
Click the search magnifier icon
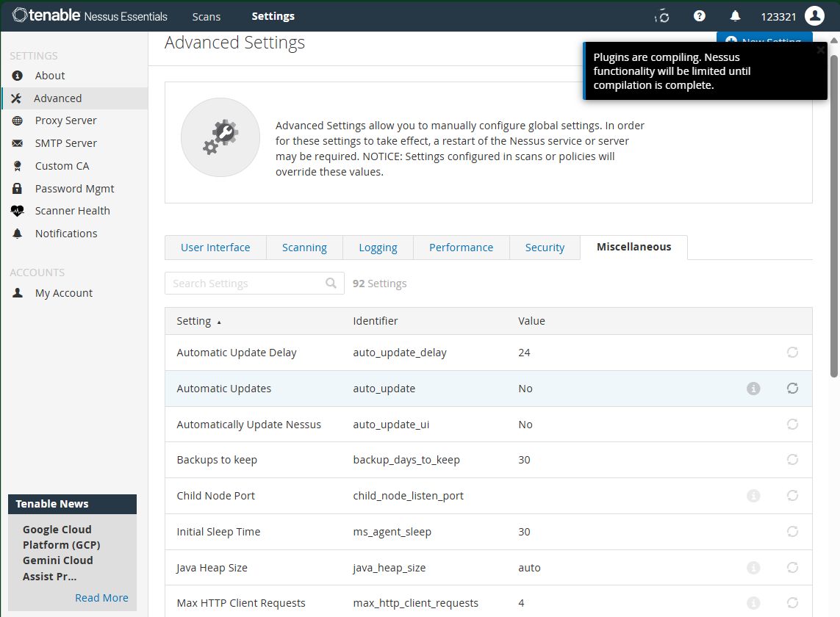tap(331, 284)
